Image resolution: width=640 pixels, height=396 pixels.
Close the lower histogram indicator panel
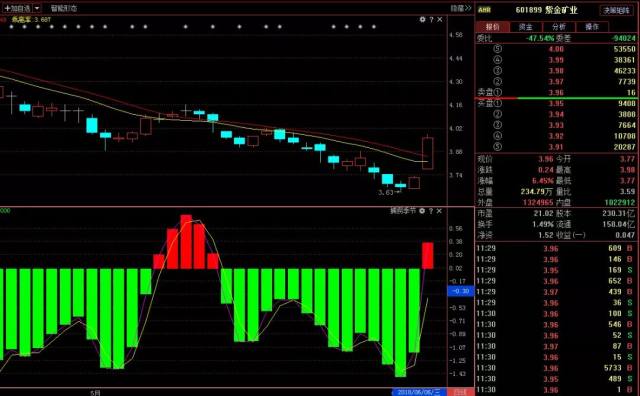439,211
